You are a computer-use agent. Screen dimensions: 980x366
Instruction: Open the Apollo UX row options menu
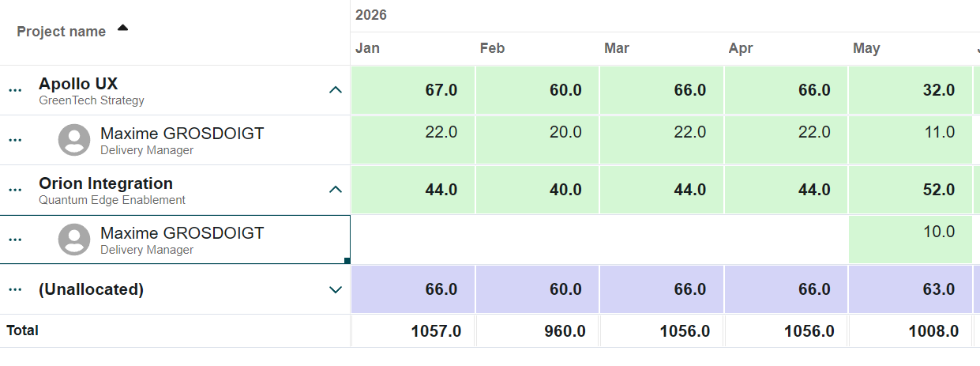pyautogui.click(x=15, y=90)
